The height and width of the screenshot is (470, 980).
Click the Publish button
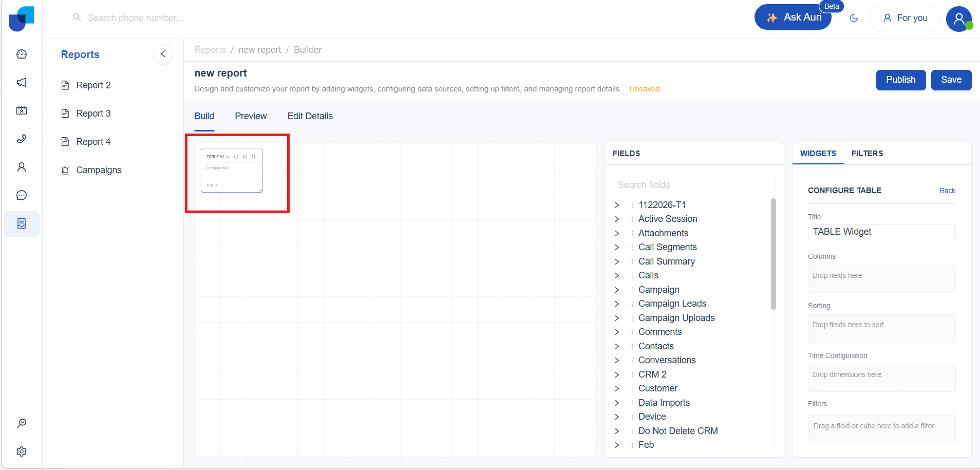click(900, 80)
